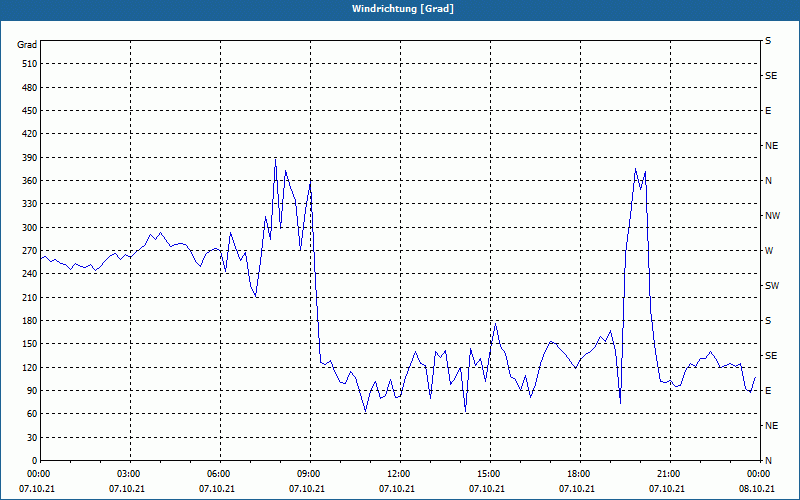Click the chart title "Windrichtung [Grad]"
Viewport: 800px width, 500px height.
coord(403,9)
